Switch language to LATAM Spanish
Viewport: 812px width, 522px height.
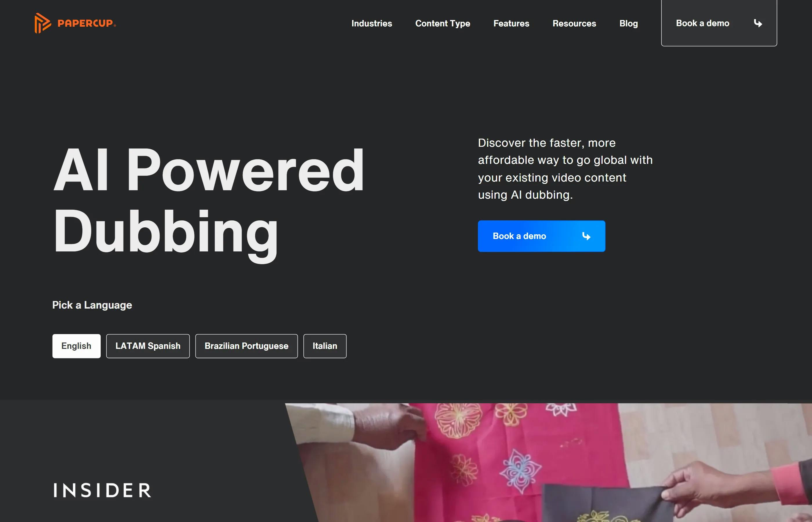point(148,346)
